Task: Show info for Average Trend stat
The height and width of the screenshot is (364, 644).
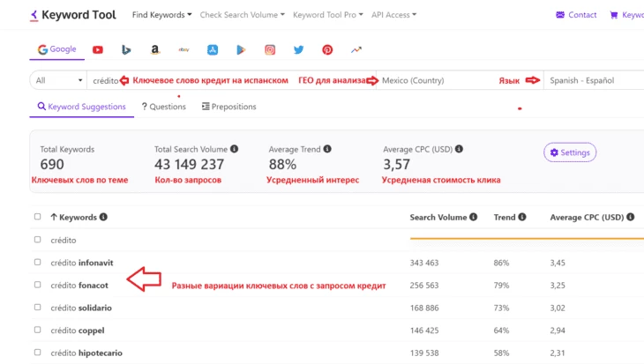Action: pyautogui.click(x=327, y=149)
